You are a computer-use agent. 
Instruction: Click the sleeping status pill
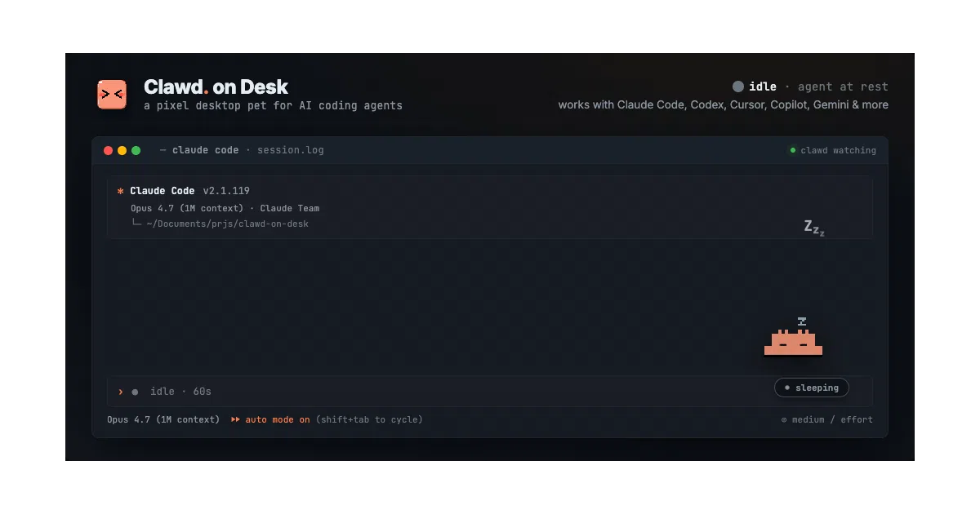(x=812, y=388)
